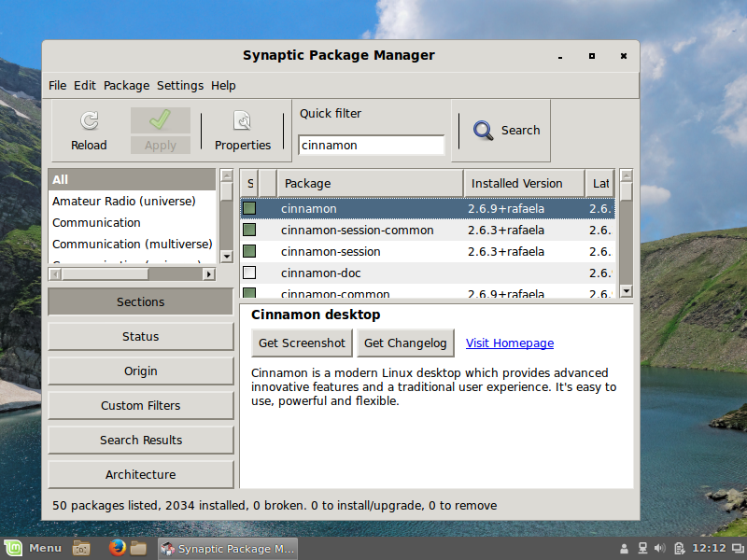Click Synaptic Package Manager taskbar entry
The height and width of the screenshot is (560, 747).
click(x=228, y=549)
